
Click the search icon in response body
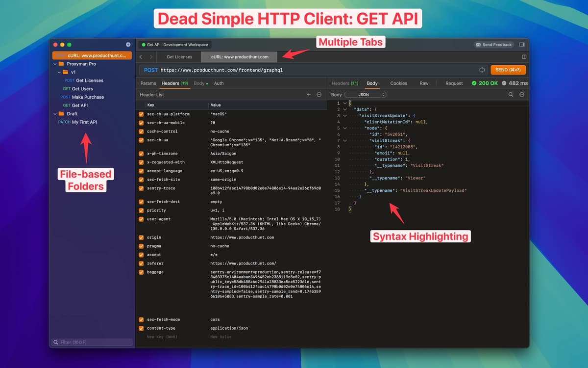[511, 95]
